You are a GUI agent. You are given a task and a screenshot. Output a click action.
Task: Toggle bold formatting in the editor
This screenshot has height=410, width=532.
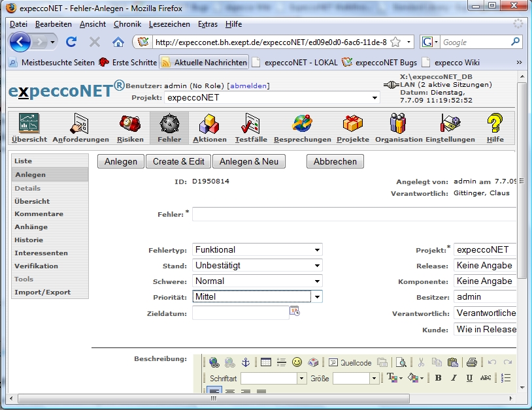(438, 378)
